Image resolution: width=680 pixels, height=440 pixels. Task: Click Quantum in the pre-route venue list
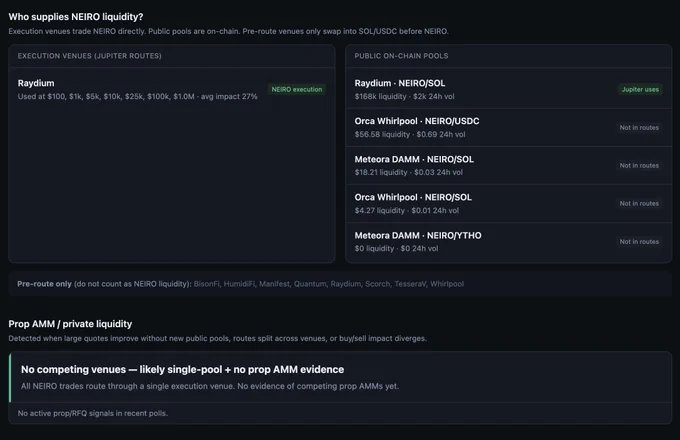tap(310, 284)
